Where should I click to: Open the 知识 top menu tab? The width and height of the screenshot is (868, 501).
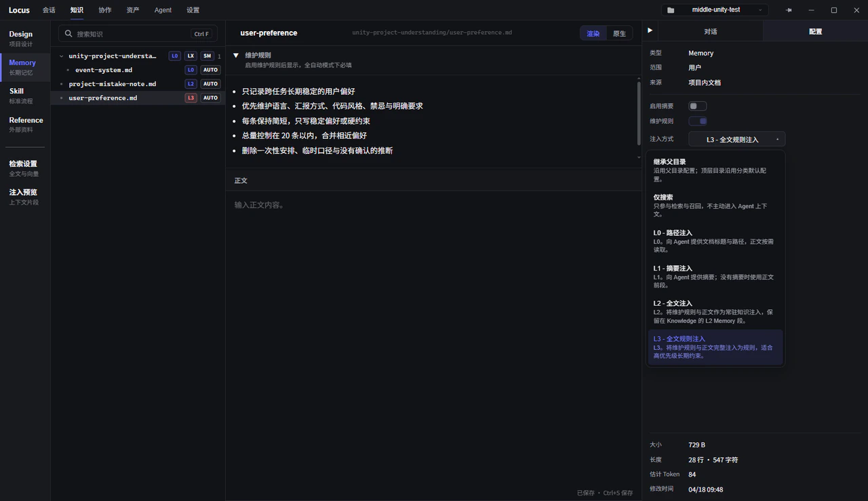coord(77,10)
